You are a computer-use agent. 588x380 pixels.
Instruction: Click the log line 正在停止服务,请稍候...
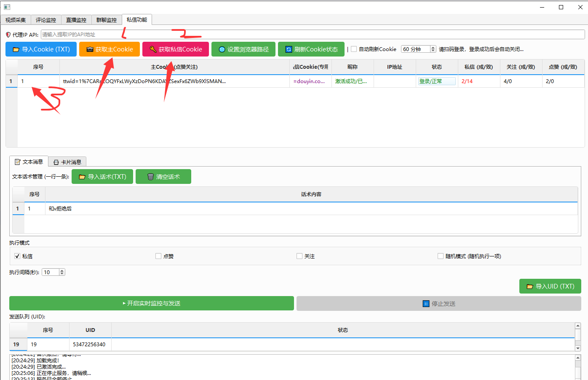pos(51,373)
